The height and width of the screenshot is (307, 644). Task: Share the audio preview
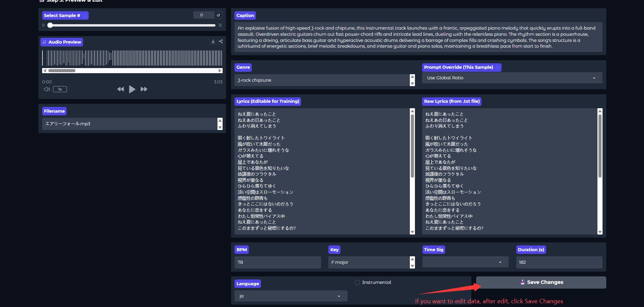pos(221,42)
